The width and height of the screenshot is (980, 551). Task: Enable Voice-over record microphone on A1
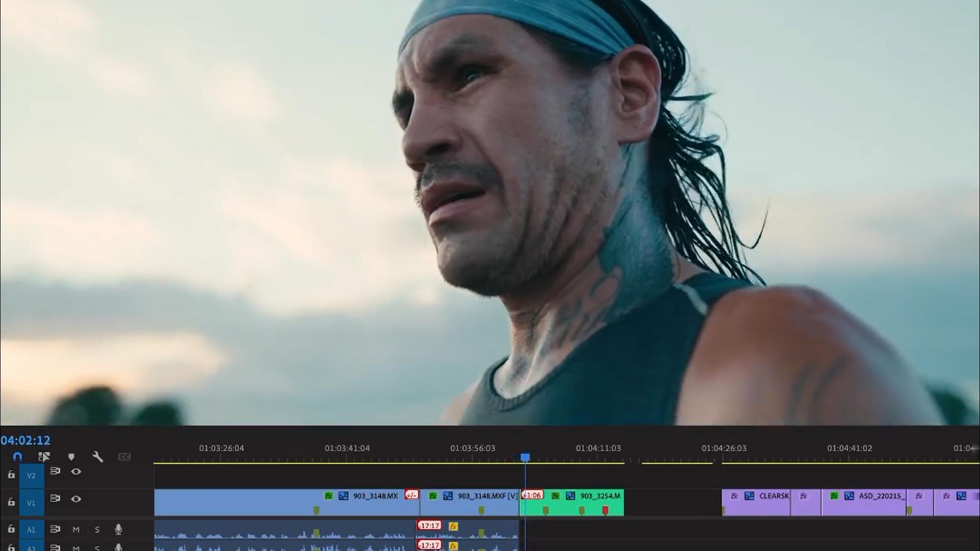(118, 530)
